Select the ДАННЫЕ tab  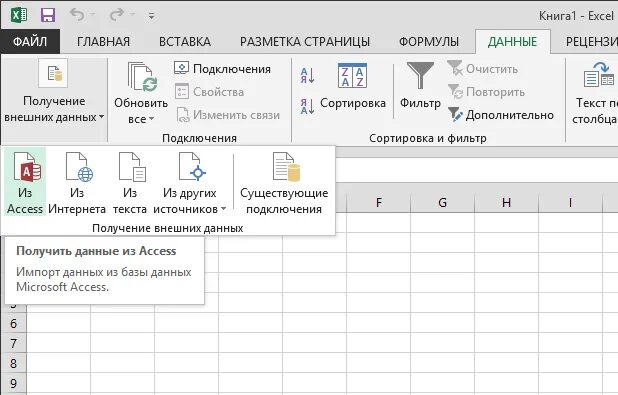[x=512, y=41]
